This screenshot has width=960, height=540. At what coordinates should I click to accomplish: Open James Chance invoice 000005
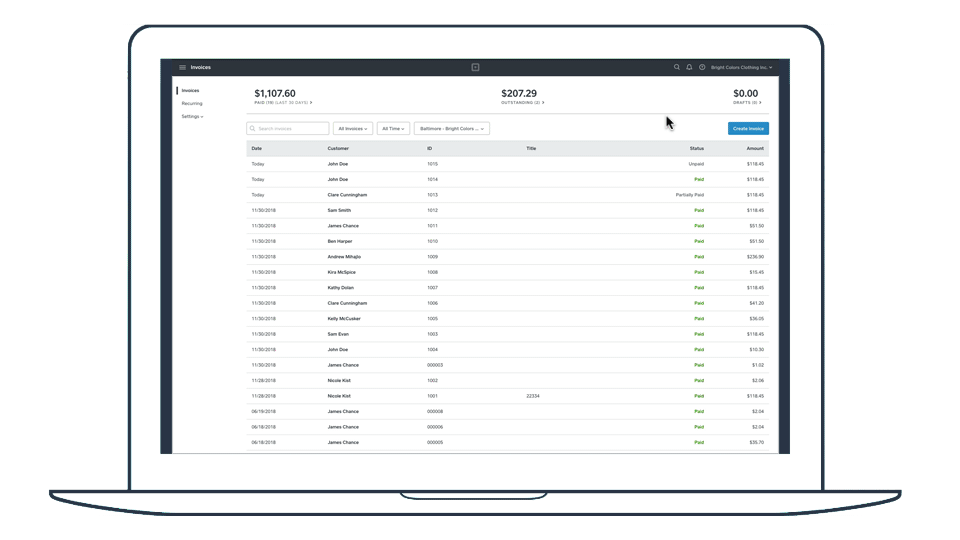click(508, 442)
